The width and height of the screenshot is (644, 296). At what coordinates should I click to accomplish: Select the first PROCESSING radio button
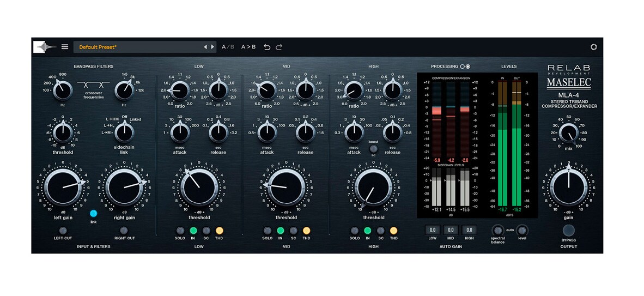coord(462,66)
